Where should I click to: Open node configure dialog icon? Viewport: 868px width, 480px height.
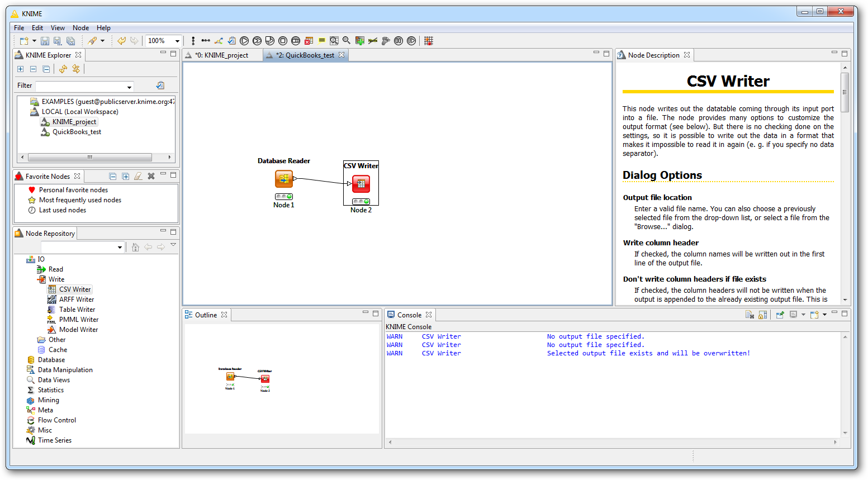[x=231, y=41]
